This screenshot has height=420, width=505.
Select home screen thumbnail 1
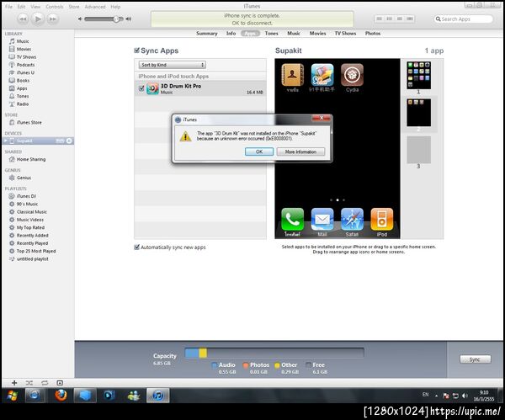coord(418,76)
